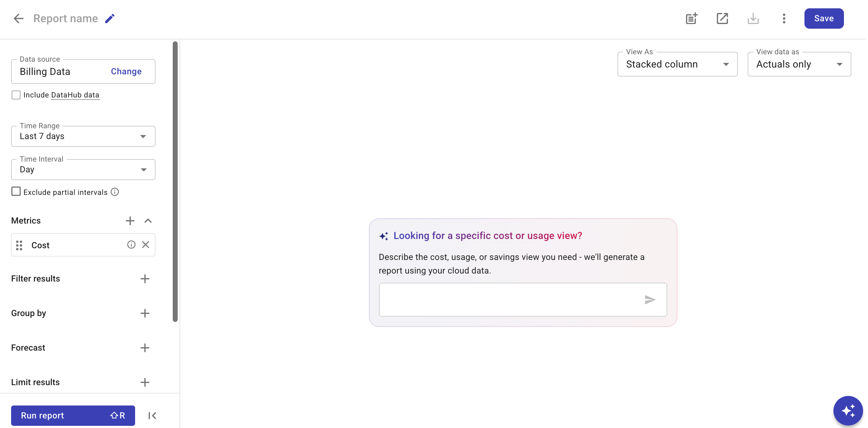Open the three-dot overflow menu
This screenshot has height=428, width=868.
click(784, 19)
